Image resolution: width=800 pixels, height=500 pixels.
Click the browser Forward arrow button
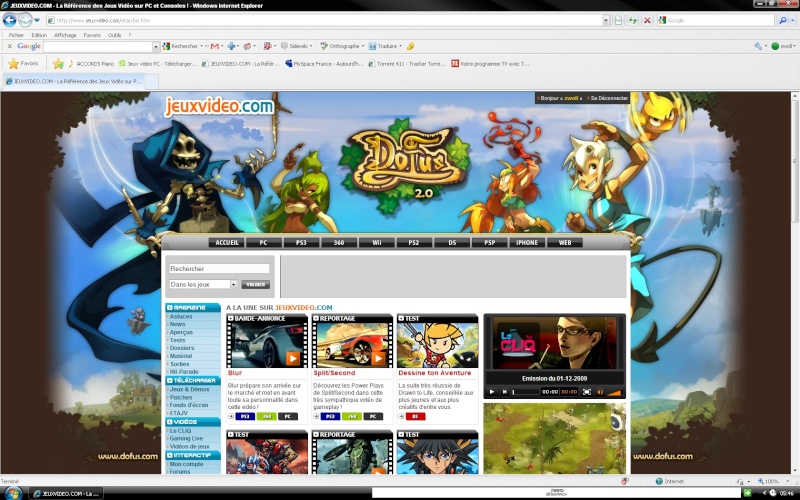(25, 20)
